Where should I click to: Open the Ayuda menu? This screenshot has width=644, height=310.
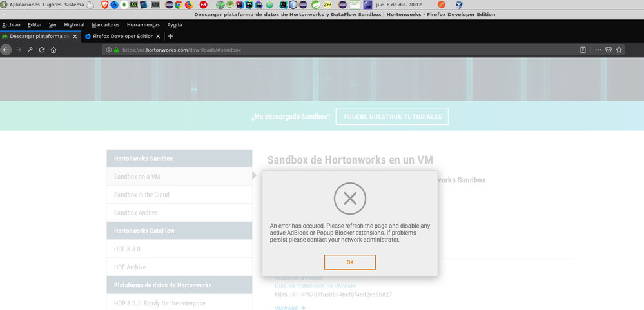click(x=175, y=24)
